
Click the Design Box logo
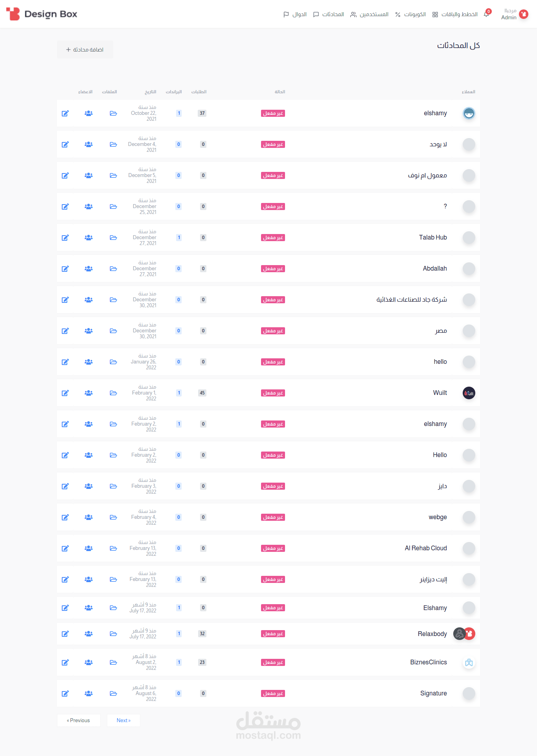(42, 14)
